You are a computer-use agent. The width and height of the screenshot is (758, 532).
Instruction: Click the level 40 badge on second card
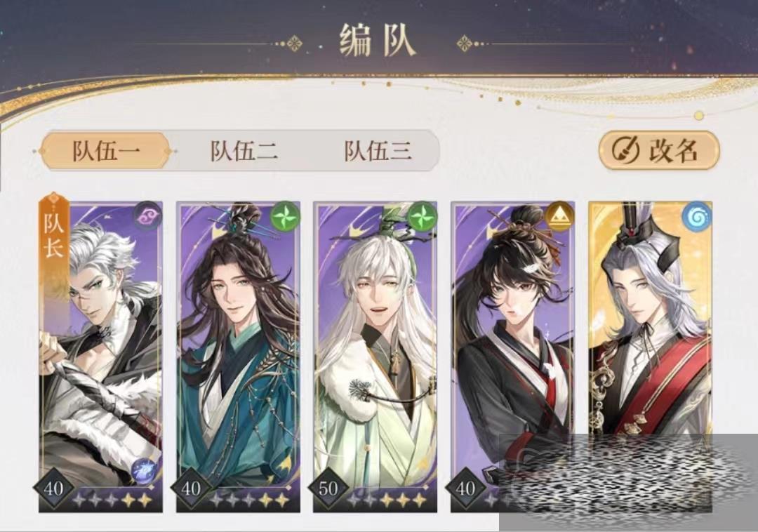[191, 488]
